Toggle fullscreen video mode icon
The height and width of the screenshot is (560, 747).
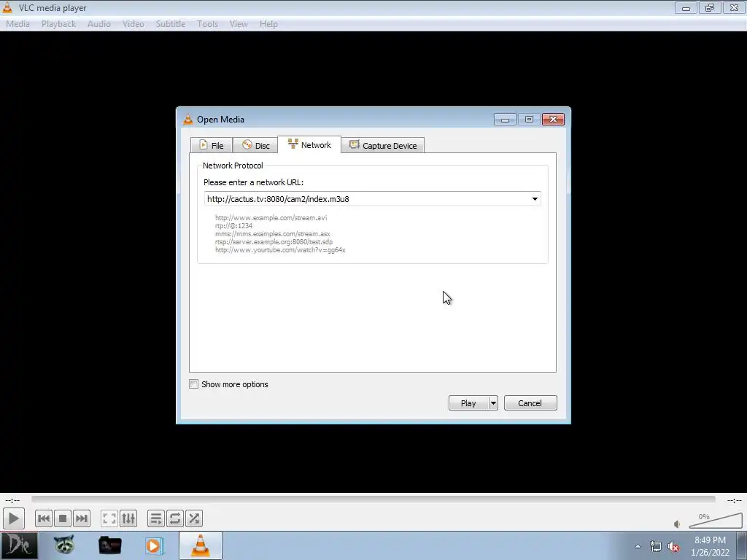click(109, 518)
